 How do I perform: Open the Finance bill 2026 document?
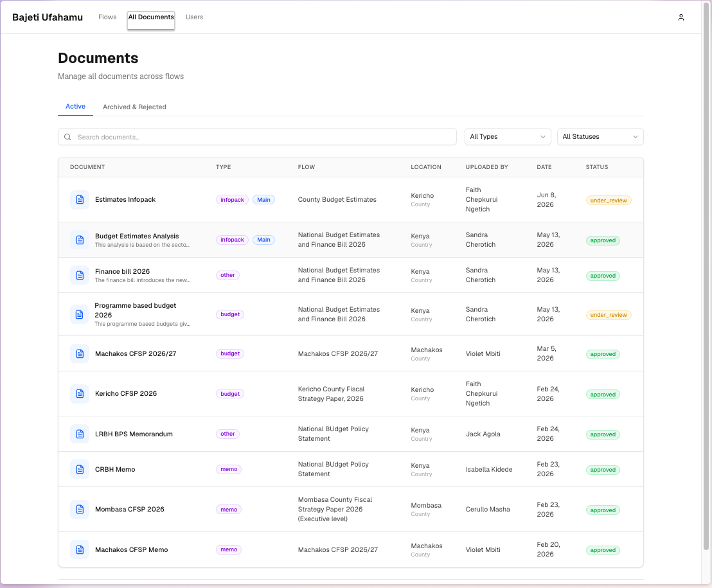(122, 272)
